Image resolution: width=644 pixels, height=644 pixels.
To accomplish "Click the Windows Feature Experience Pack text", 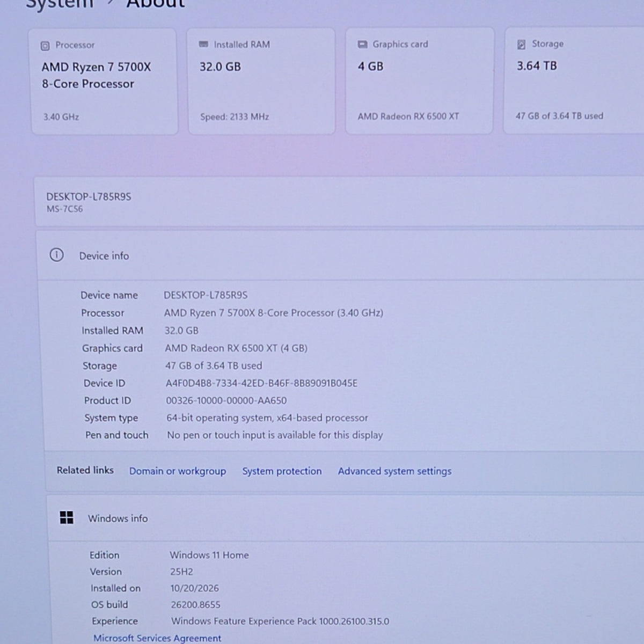I will pos(280,621).
